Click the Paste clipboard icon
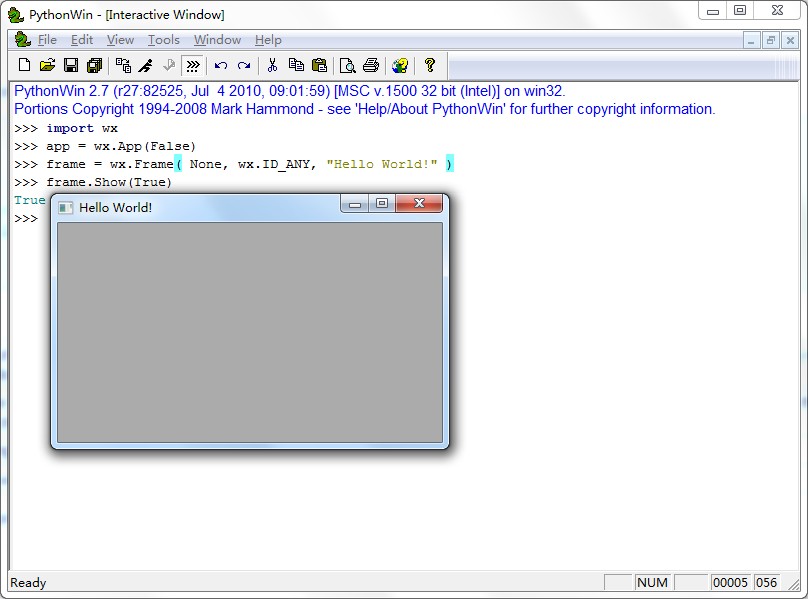The image size is (808, 599). click(319, 65)
